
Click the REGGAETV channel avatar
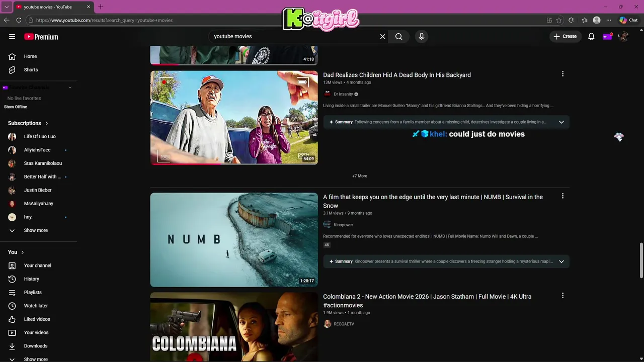327,324
